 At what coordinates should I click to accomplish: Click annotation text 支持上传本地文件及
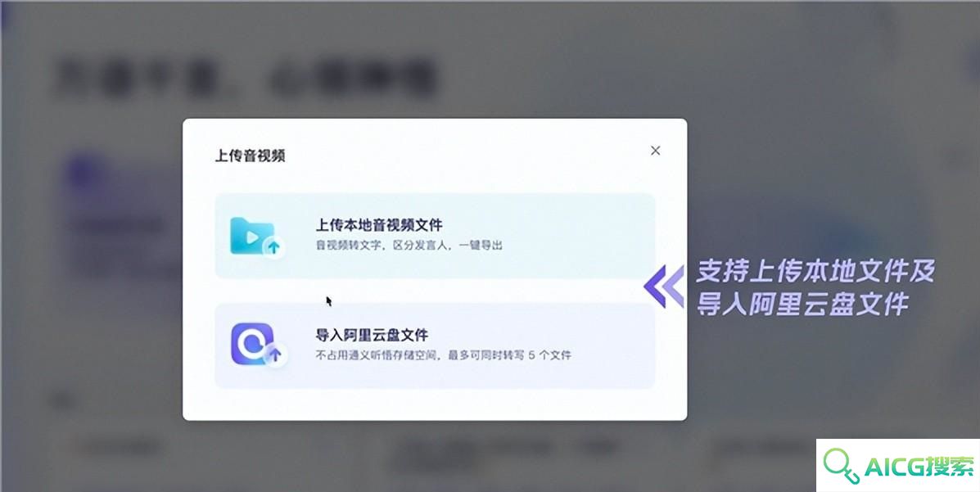point(815,271)
